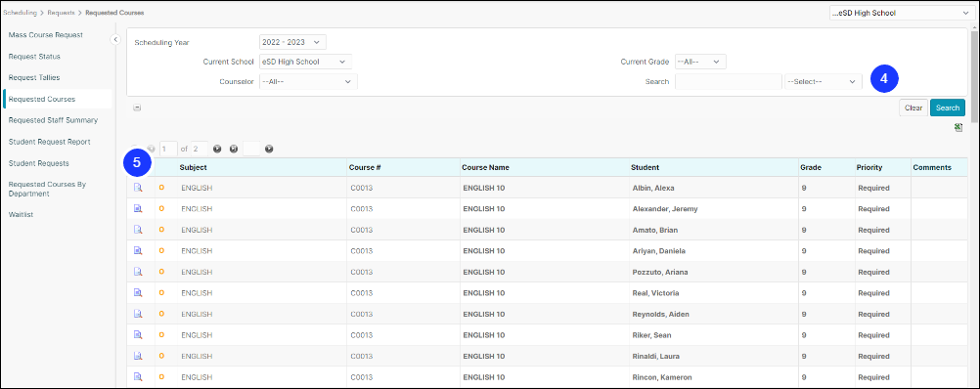980x389 pixels.
Task: Open the Counselor dropdown
Action: (308, 81)
